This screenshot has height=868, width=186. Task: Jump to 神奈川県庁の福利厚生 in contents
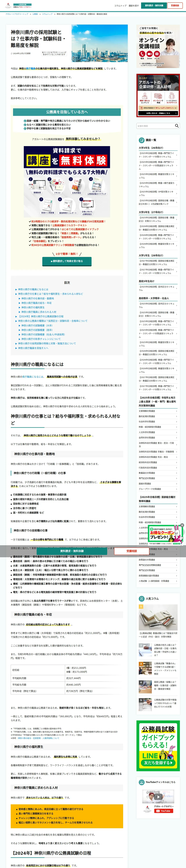[x=33, y=307]
